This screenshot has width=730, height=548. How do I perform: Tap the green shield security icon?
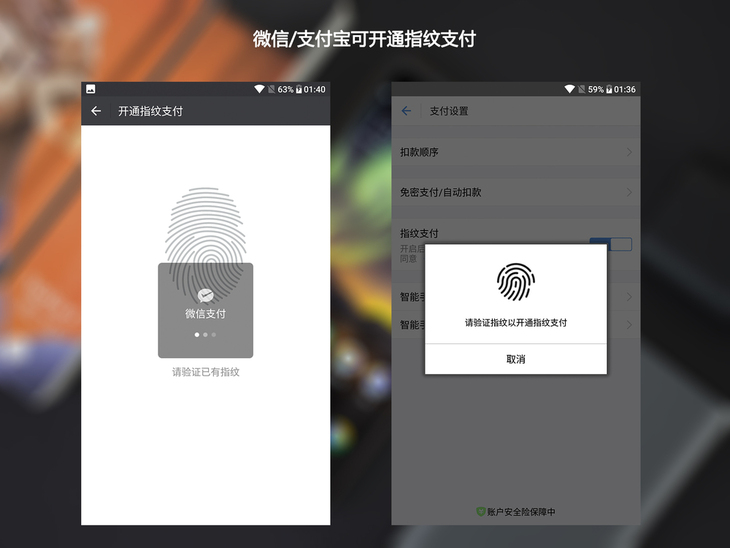pyautogui.click(x=481, y=512)
